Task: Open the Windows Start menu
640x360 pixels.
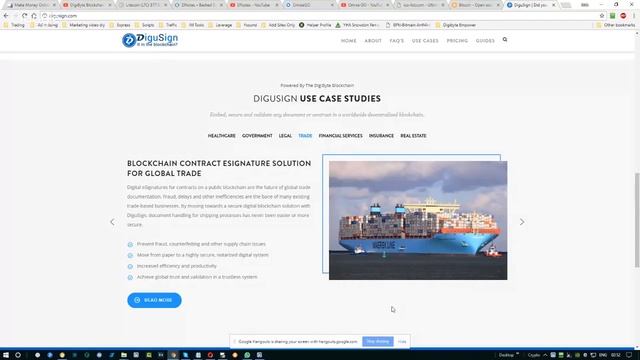Action: 6,355
